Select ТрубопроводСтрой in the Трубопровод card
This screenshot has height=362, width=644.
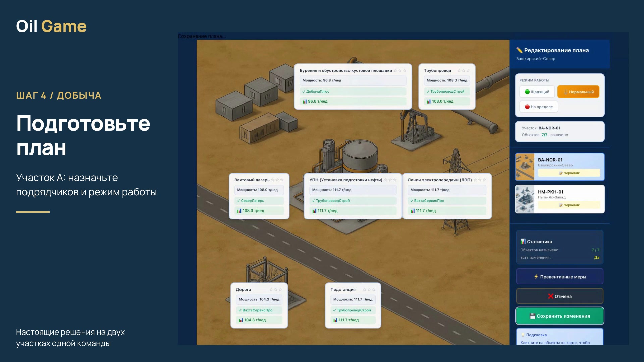coord(447,91)
